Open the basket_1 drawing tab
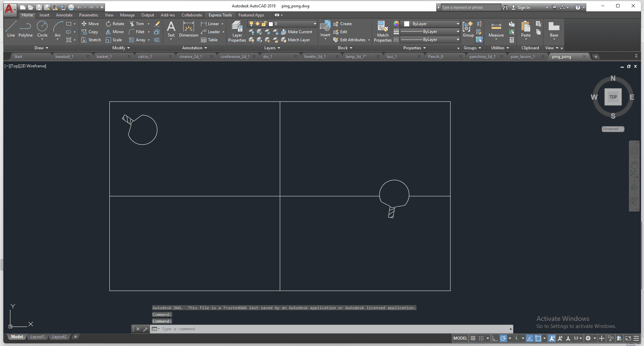 click(x=104, y=57)
